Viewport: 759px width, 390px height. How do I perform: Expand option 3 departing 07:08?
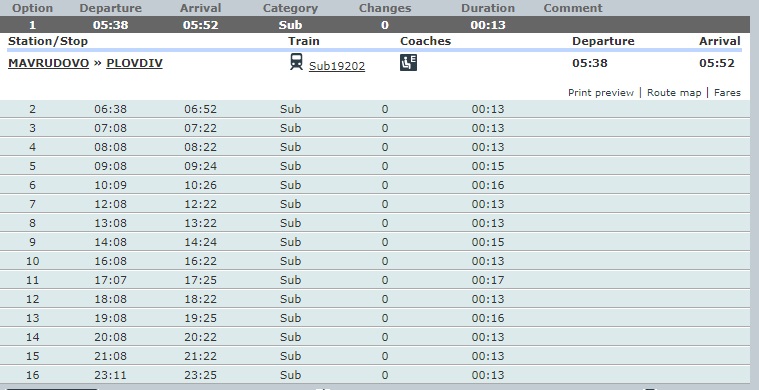[375, 128]
